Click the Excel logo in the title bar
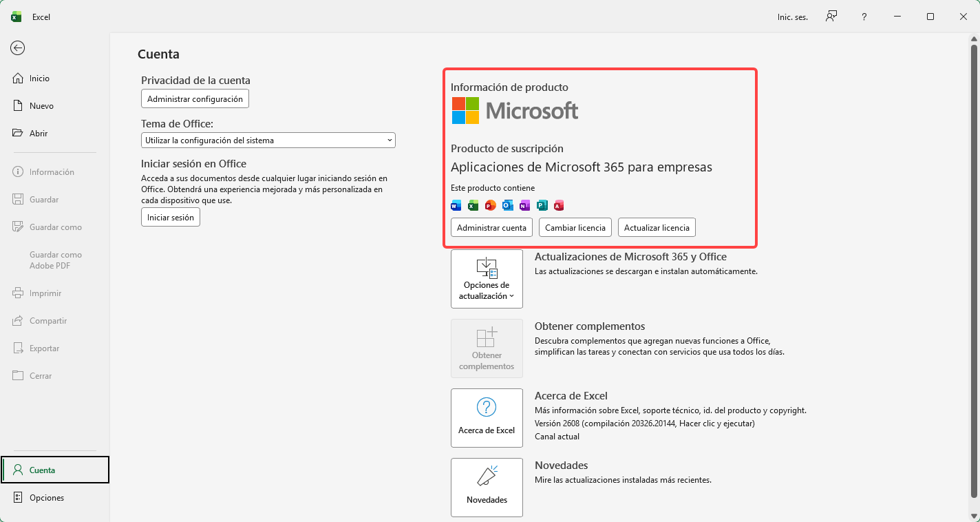The width and height of the screenshot is (980, 522). (x=17, y=17)
